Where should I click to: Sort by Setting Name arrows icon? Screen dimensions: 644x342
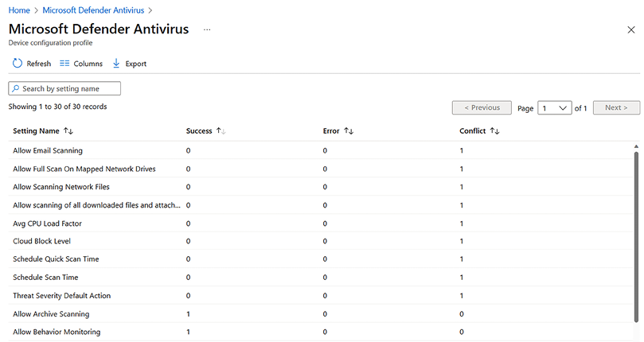68,131
